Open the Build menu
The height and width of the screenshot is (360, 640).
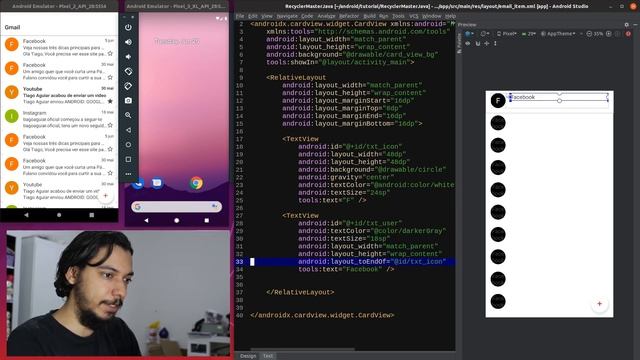pyautogui.click(x=369, y=16)
